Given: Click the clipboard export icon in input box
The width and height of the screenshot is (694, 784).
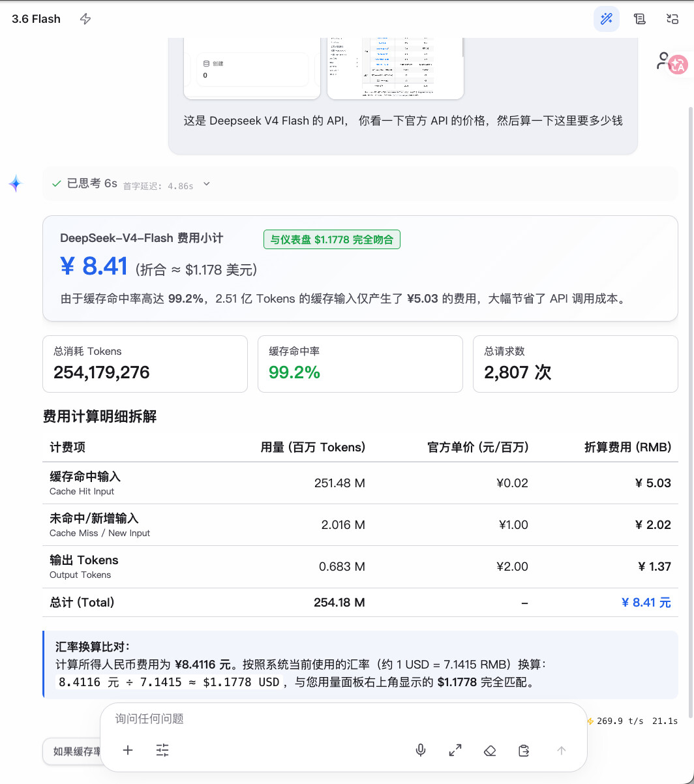Looking at the screenshot, I should [x=524, y=751].
